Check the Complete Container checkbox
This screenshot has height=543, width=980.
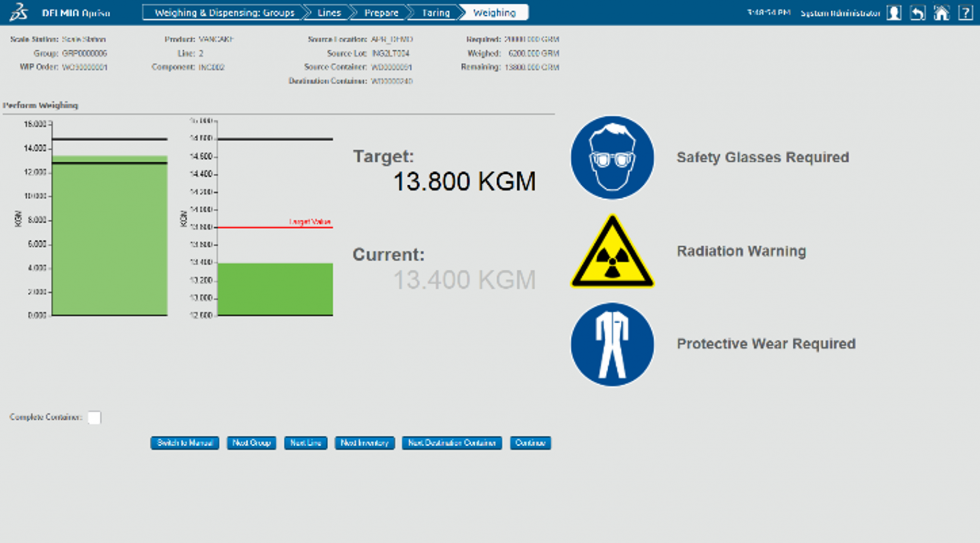[94, 418]
